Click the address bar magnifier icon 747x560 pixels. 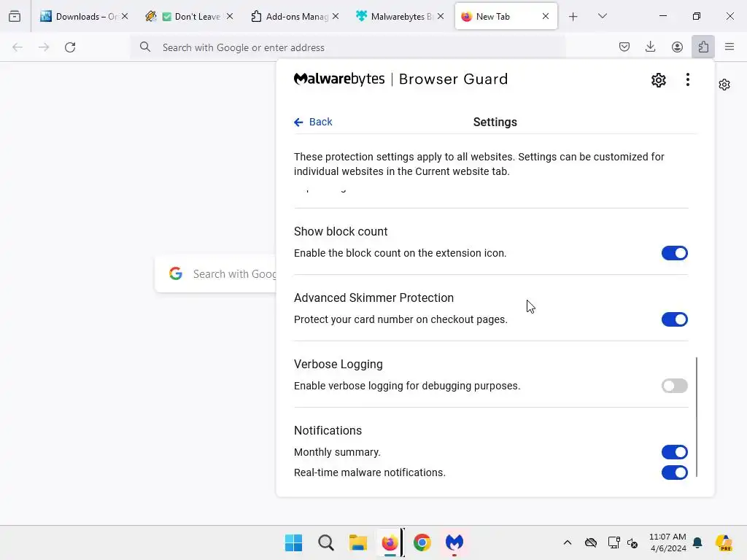(x=145, y=47)
